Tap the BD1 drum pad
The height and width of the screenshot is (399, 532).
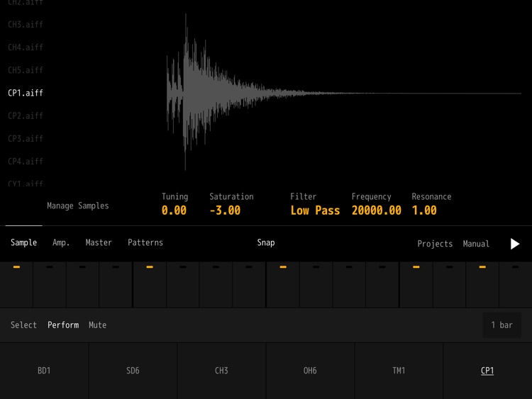pos(44,371)
